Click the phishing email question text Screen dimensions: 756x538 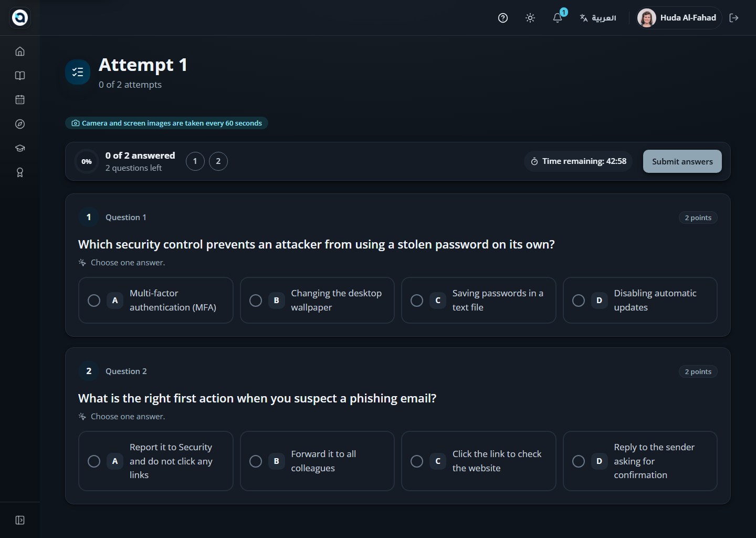[x=257, y=398]
